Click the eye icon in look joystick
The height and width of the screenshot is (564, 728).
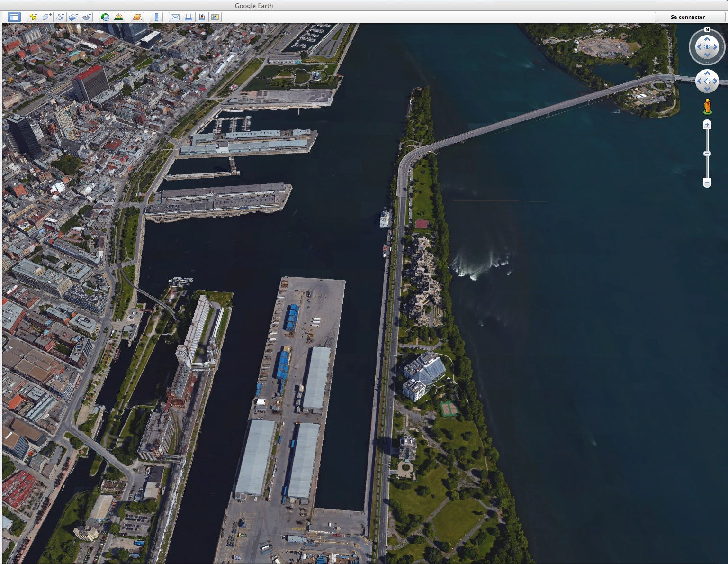pyautogui.click(x=707, y=47)
